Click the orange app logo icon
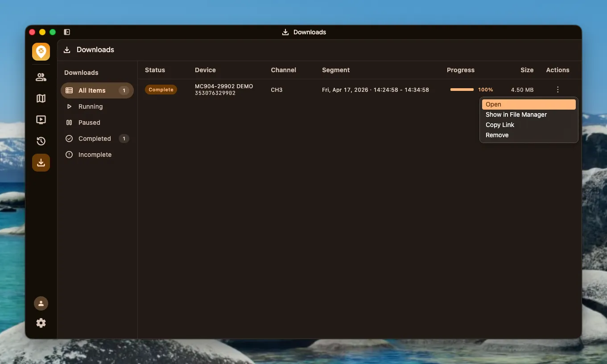The image size is (607, 364). [x=41, y=52]
